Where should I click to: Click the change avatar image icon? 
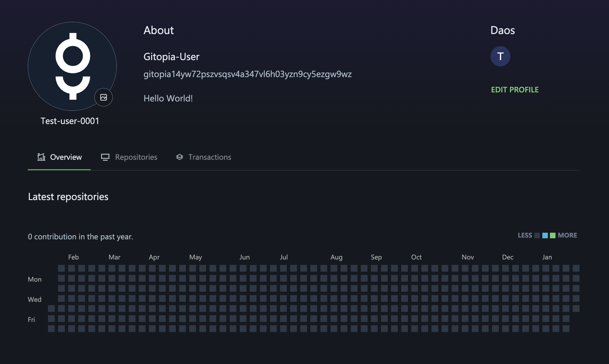(x=104, y=97)
